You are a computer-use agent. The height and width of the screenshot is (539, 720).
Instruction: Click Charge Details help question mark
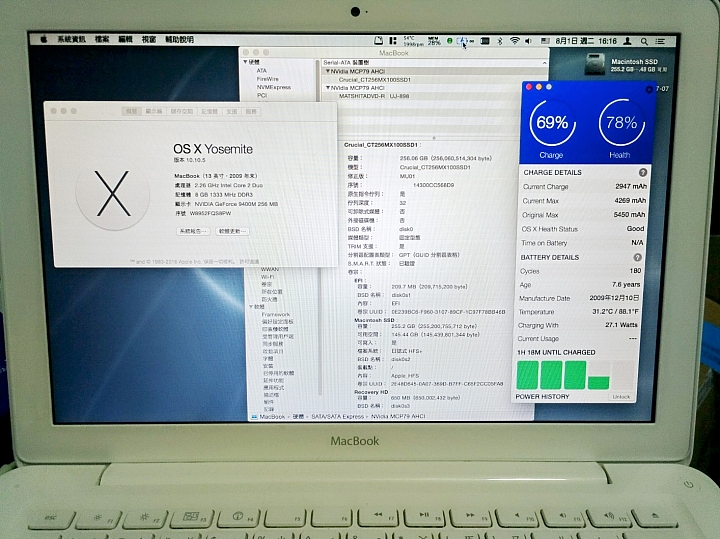643,172
